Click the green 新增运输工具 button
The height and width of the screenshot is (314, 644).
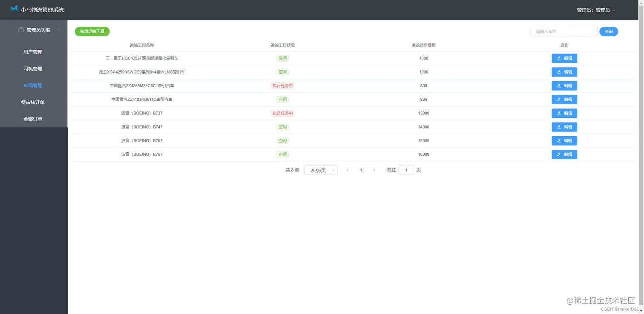click(x=92, y=31)
